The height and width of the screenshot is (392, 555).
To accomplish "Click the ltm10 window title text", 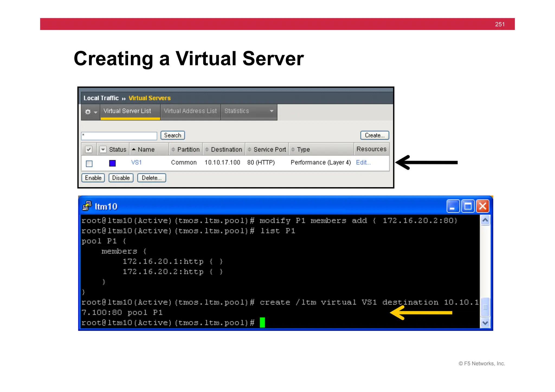I will pyautogui.click(x=106, y=206).
